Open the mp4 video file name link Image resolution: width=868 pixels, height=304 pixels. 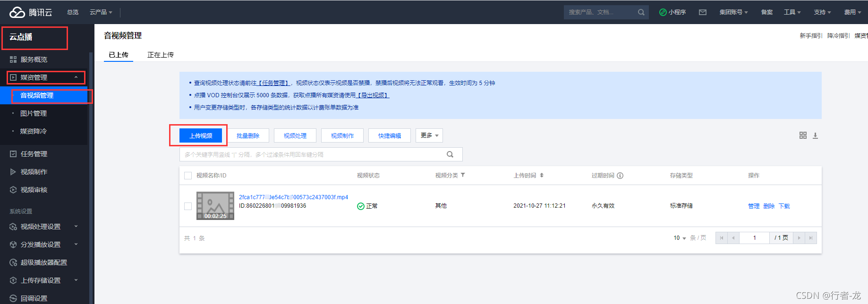(293, 197)
